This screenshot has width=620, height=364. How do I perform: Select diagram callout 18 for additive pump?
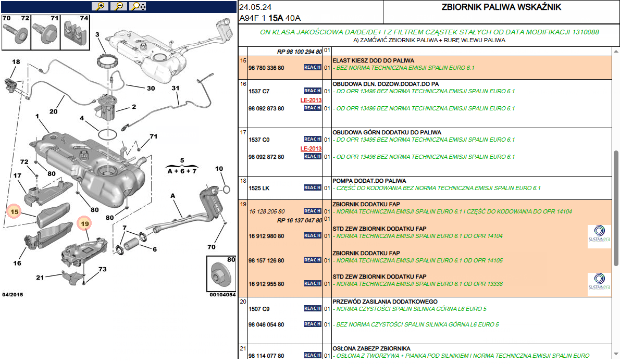click(x=16, y=61)
